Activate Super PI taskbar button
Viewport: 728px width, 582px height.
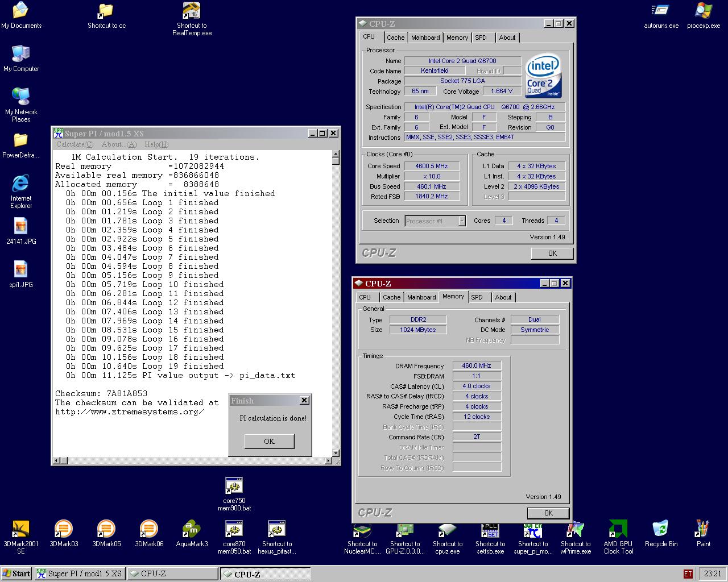point(80,573)
